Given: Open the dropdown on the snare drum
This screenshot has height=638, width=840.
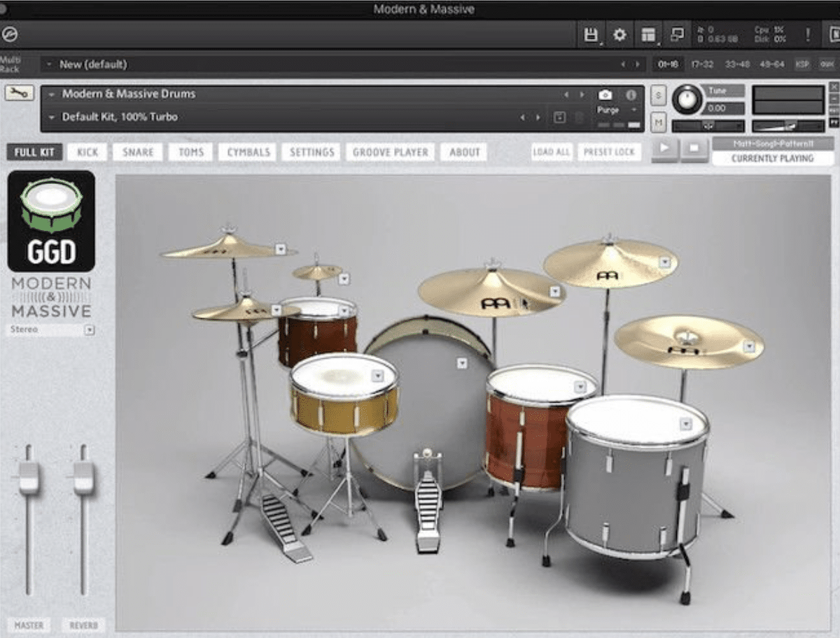Looking at the screenshot, I should click(x=378, y=376).
